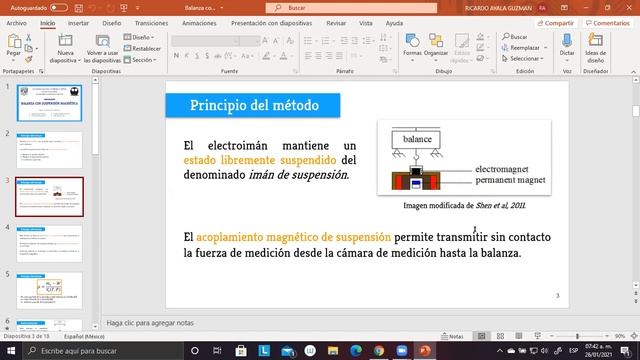Open the Formas shapes gallery

[x=412, y=48]
